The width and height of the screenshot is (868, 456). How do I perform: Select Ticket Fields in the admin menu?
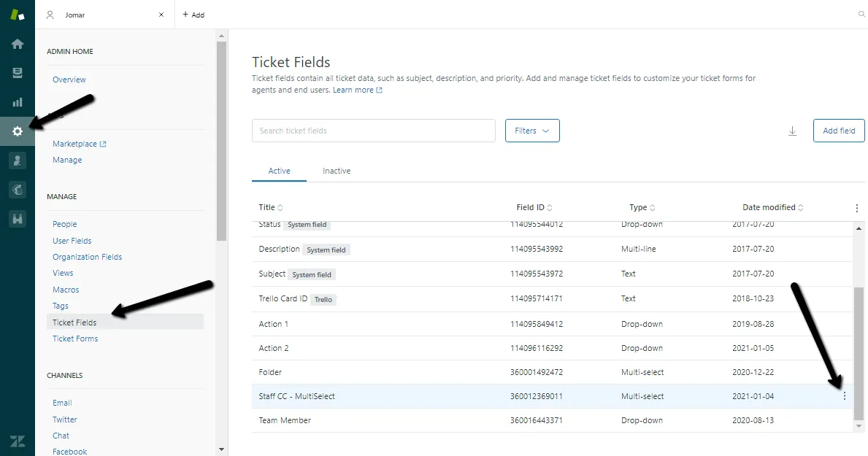point(126,322)
